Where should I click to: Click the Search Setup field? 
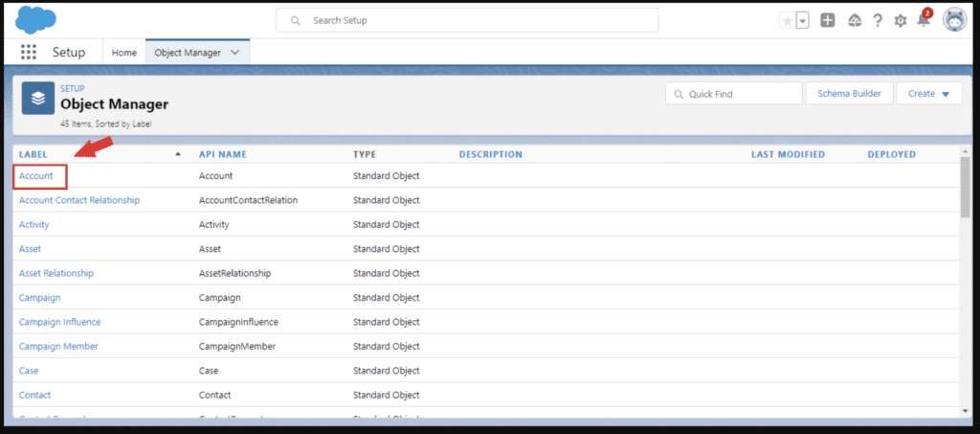pos(467,20)
